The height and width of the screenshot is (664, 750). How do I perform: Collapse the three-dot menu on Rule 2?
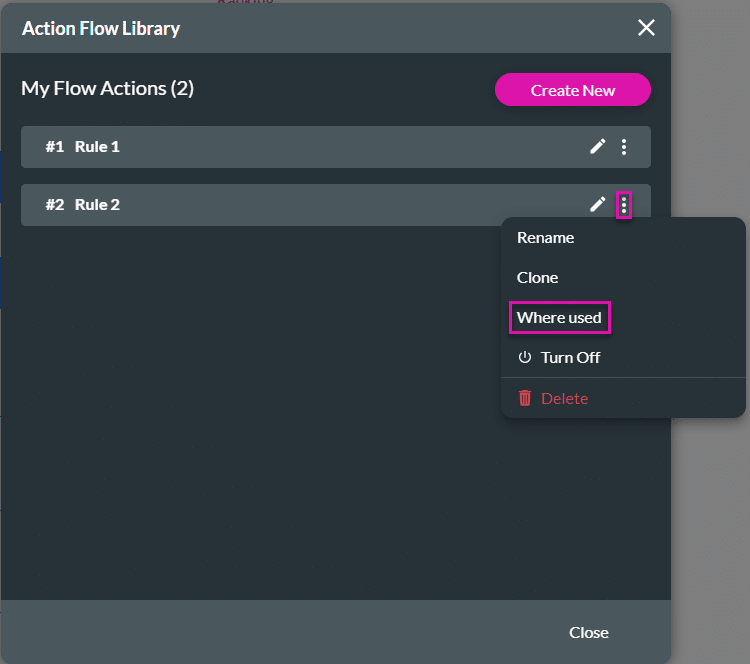(624, 205)
